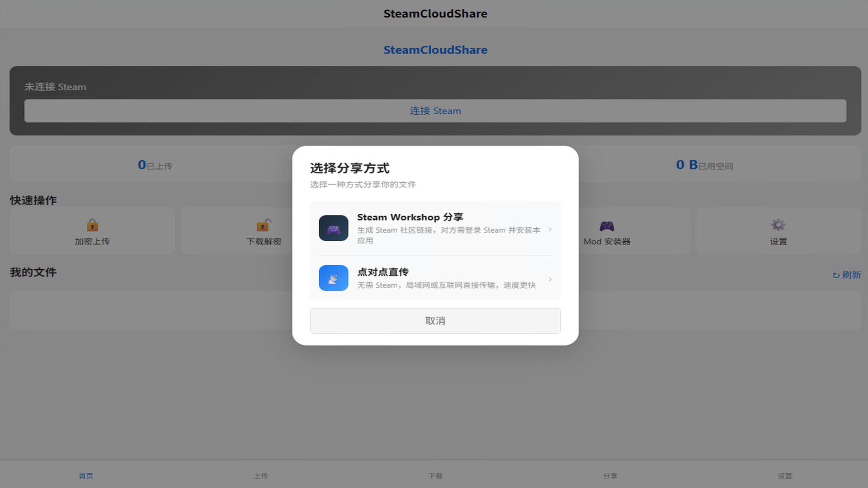The width and height of the screenshot is (868, 488).
Task: Click the unlocked padlock icon for 下载解密
Action: click(264, 225)
